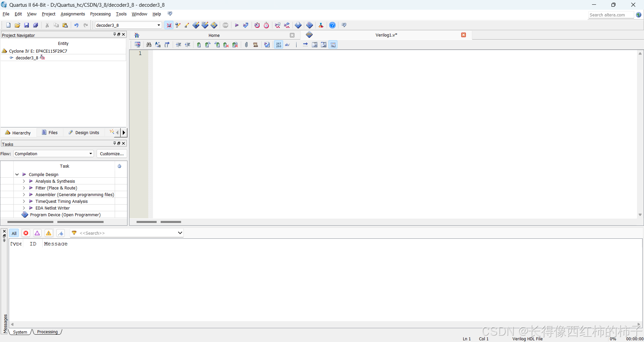Click the binoculars Find icon in editor toolbar
The width and height of the screenshot is (644, 342).
point(149,45)
